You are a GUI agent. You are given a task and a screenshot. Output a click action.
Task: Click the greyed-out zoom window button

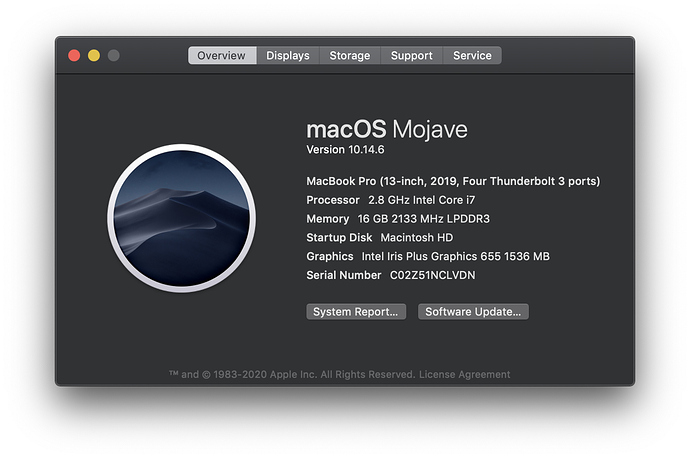(x=114, y=55)
